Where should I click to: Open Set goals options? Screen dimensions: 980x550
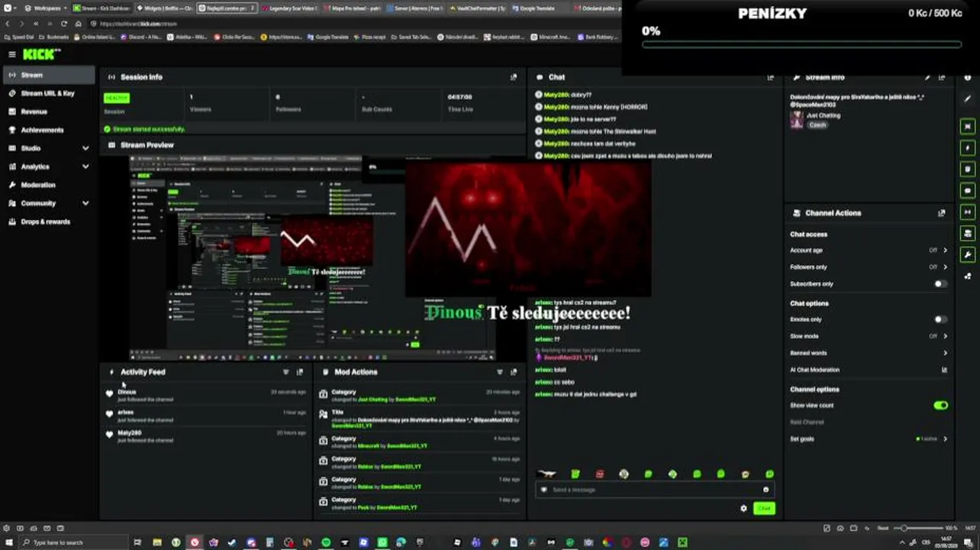pyautogui.click(x=869, y=439)
